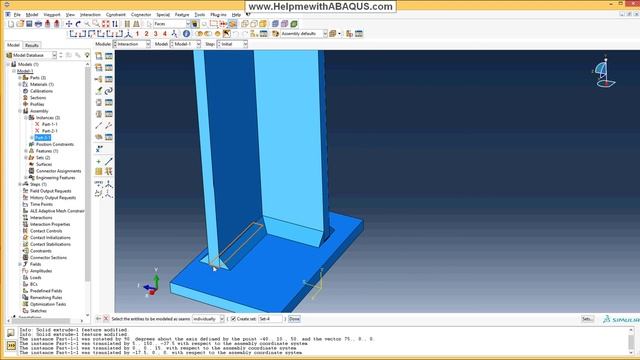Screen dimensions: 640x360
Task: Click the Query information icon
Action: pyautogui.click(x=186, y=34)
